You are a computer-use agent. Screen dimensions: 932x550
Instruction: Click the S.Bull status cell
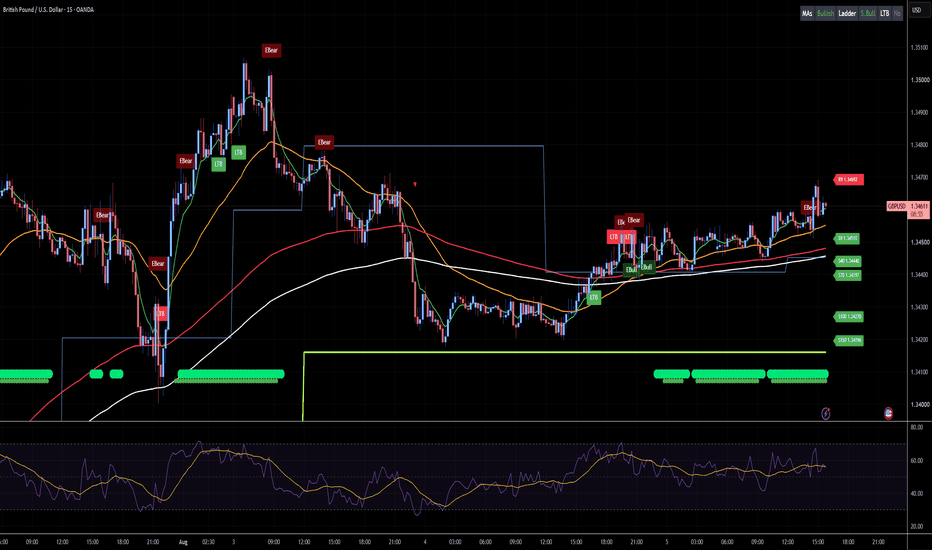tap(868, 13)
